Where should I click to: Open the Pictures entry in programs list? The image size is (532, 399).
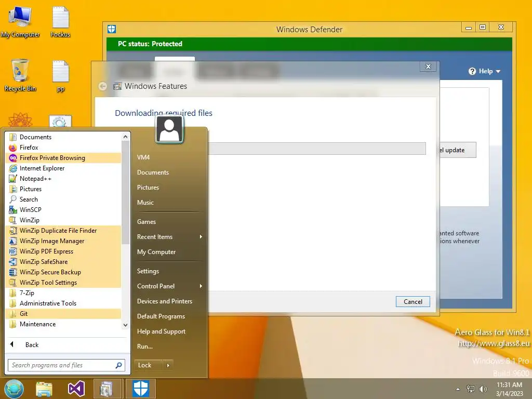63,189
